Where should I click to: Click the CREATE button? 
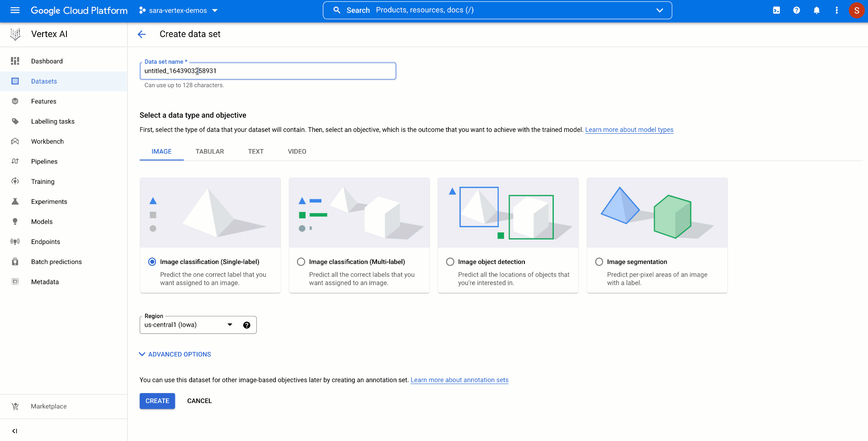pyautogui.click(x=157, y=401)
